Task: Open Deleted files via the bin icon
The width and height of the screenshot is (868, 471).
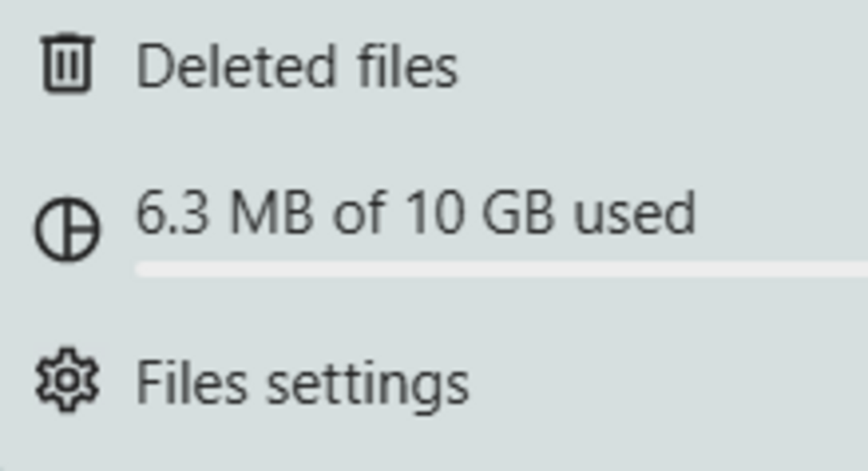Action: point(67,64)
